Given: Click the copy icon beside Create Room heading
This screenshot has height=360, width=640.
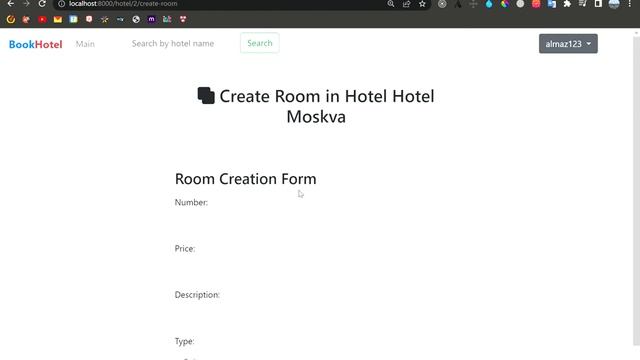Looking at the screenshot, I should pos(206,96).
